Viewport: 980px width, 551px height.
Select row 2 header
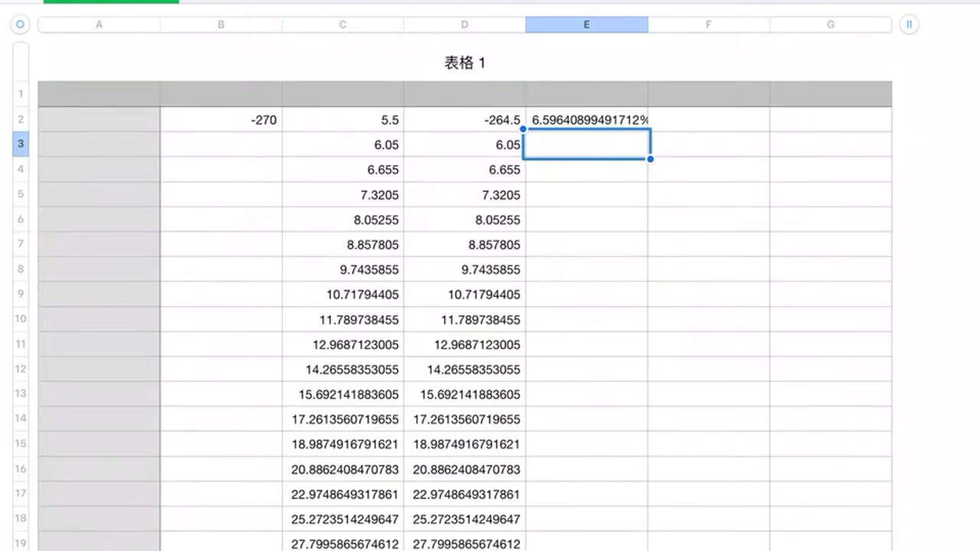[x=21, y=119]
